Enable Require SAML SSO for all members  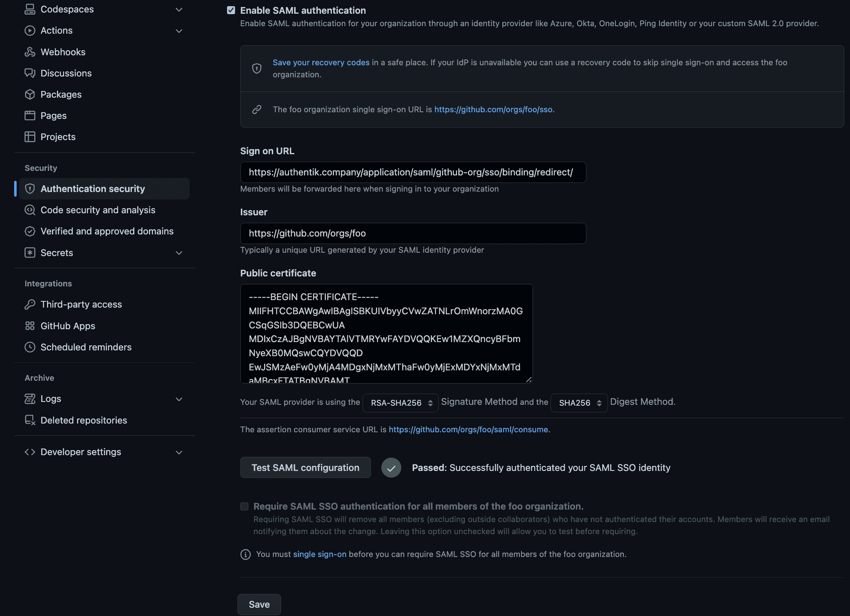(244, 506)
